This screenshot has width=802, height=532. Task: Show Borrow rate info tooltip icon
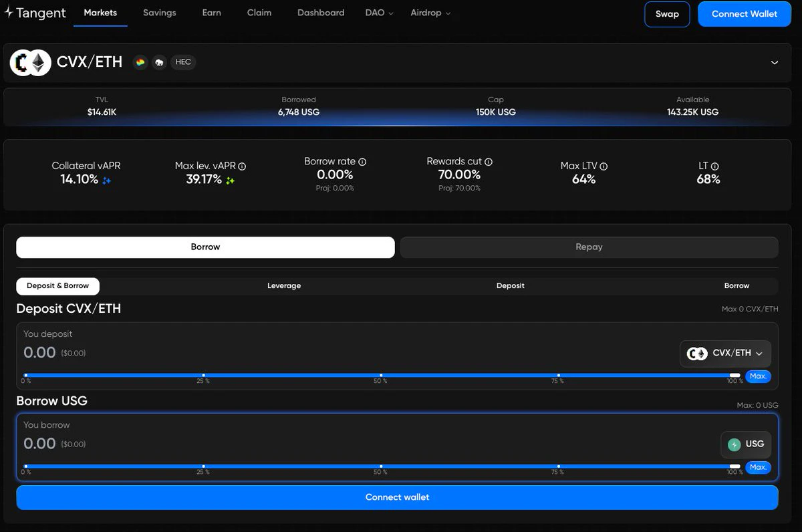point(362,162)
